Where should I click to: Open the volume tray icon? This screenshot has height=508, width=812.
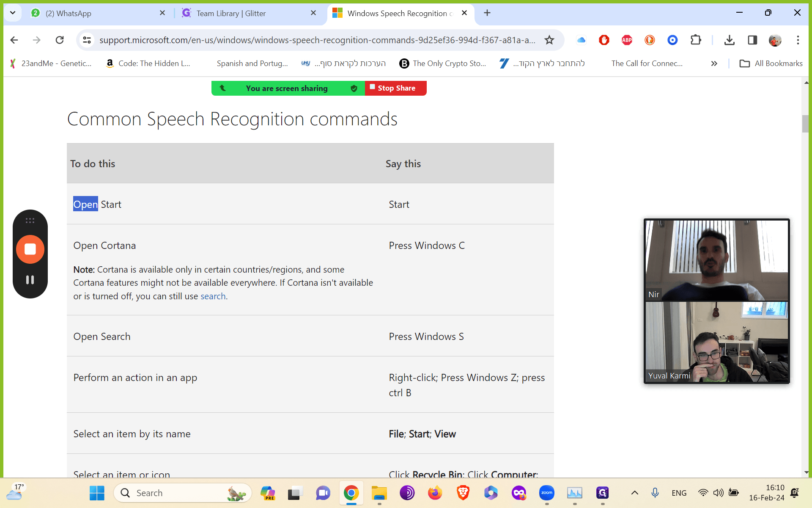pos(718,493)
